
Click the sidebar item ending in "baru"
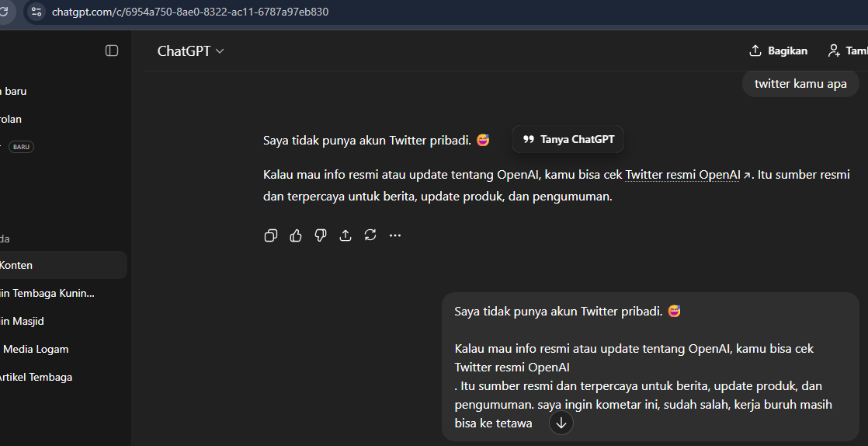click(62, 91)
